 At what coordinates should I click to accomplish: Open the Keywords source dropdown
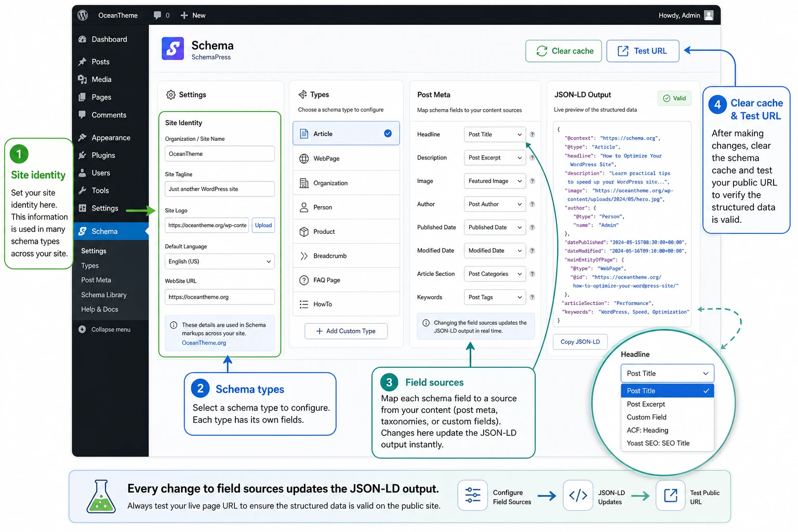[495, 297]
